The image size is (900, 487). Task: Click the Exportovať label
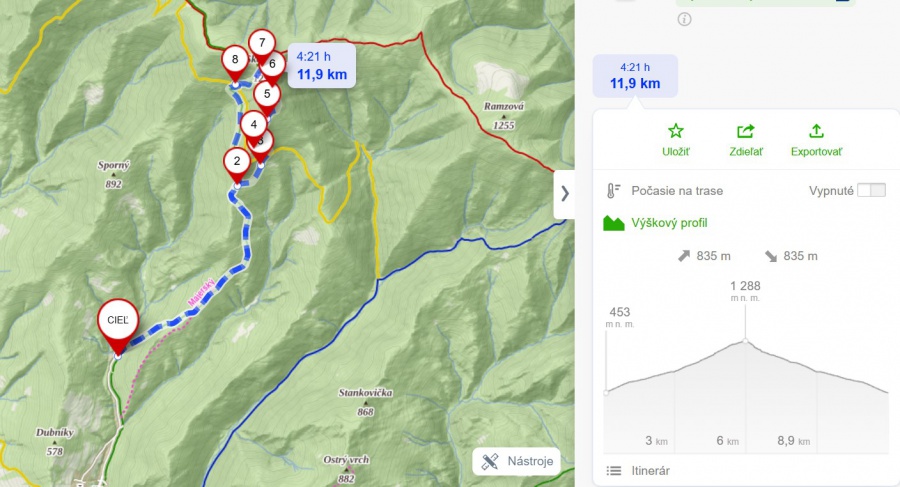point(816,152)
